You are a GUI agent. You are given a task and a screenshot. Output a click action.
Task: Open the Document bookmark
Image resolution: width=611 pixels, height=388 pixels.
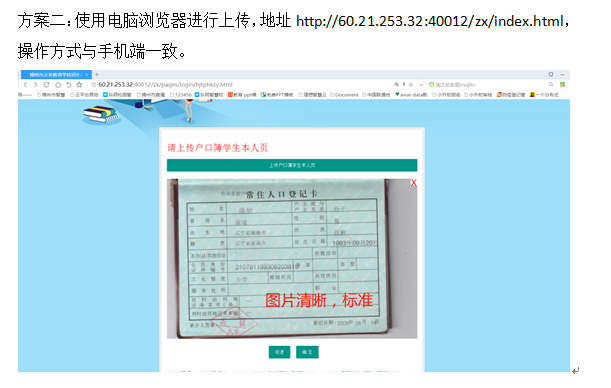tap(344, 95)
